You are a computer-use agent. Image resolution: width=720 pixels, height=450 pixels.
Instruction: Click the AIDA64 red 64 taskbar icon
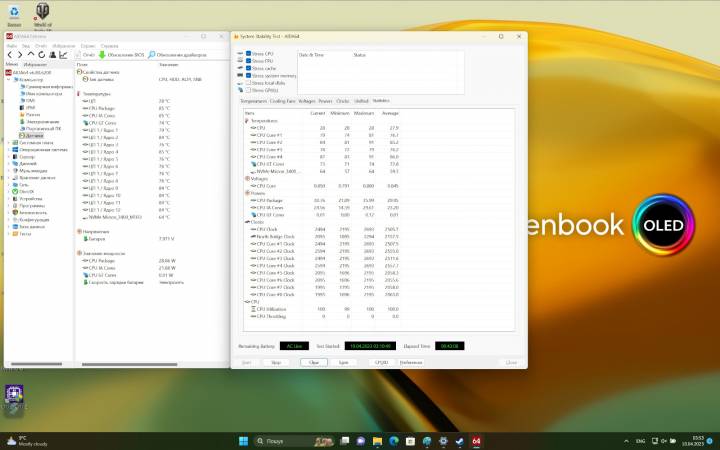[476, 441]
